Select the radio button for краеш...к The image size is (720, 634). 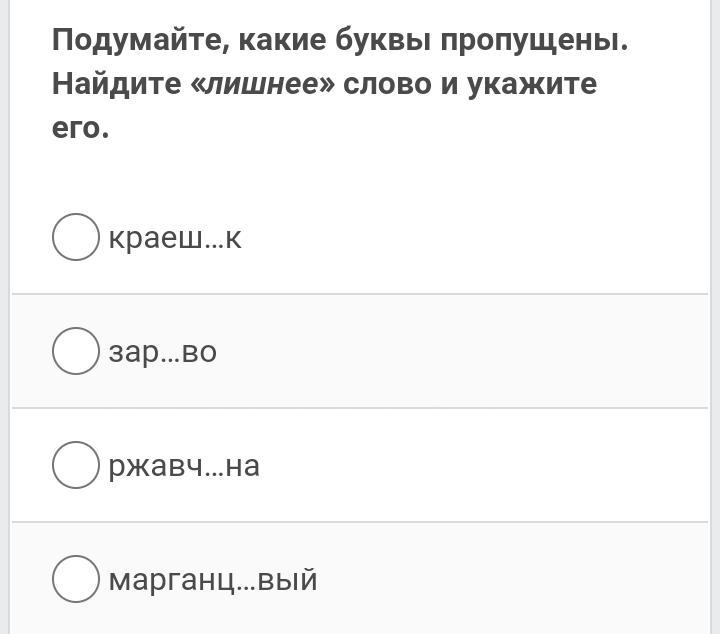pos(76,237)
